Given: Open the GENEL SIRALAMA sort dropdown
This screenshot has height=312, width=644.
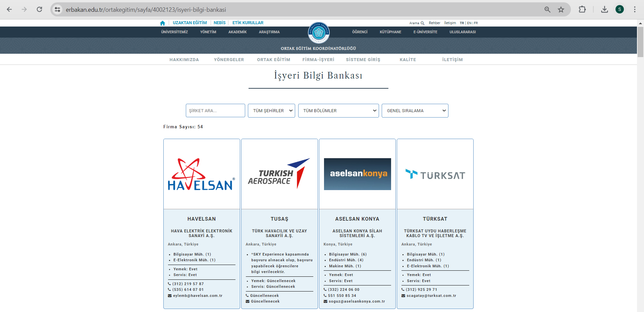Looking at the screenshot, I should pyautogui.click(x=415, y=110).
